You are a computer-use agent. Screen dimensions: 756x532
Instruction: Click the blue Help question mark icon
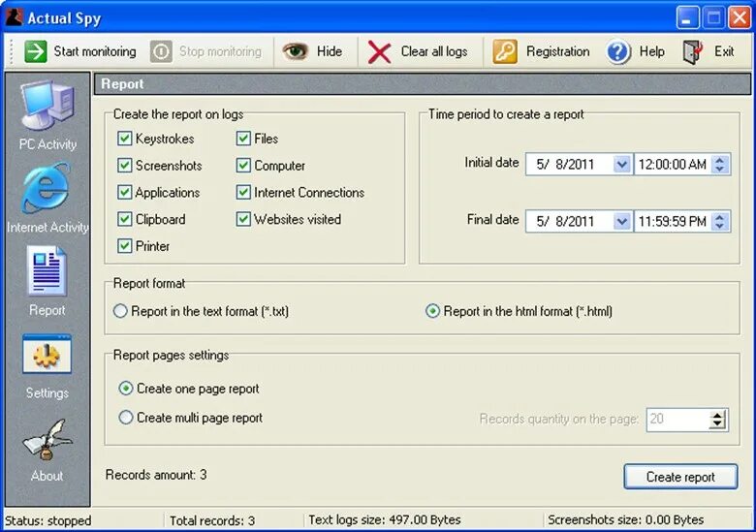618,51
